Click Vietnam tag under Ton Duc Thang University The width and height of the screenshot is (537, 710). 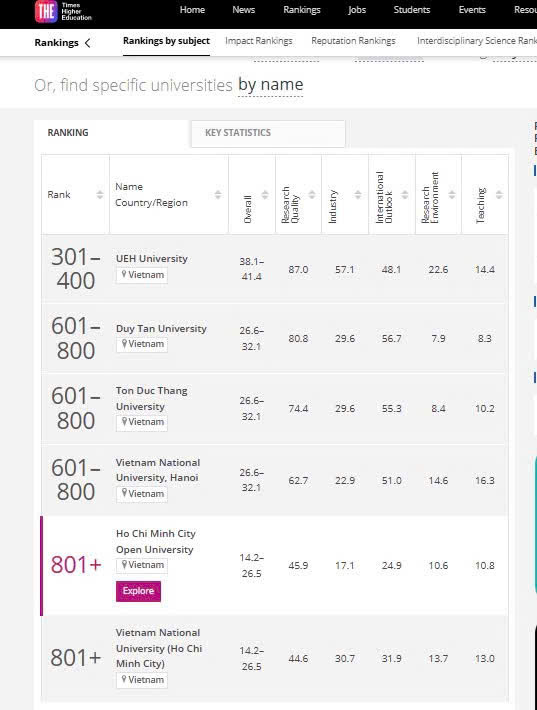pyautogui.click(x=142, y=422)
